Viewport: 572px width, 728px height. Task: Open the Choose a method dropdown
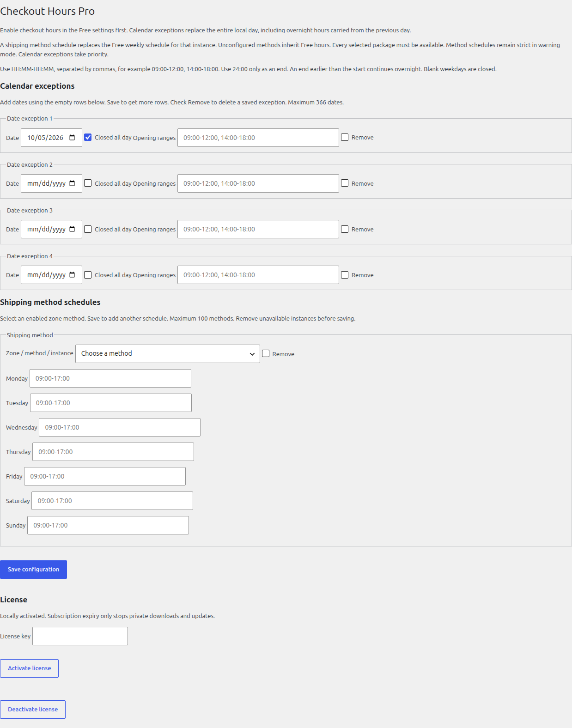168,354
